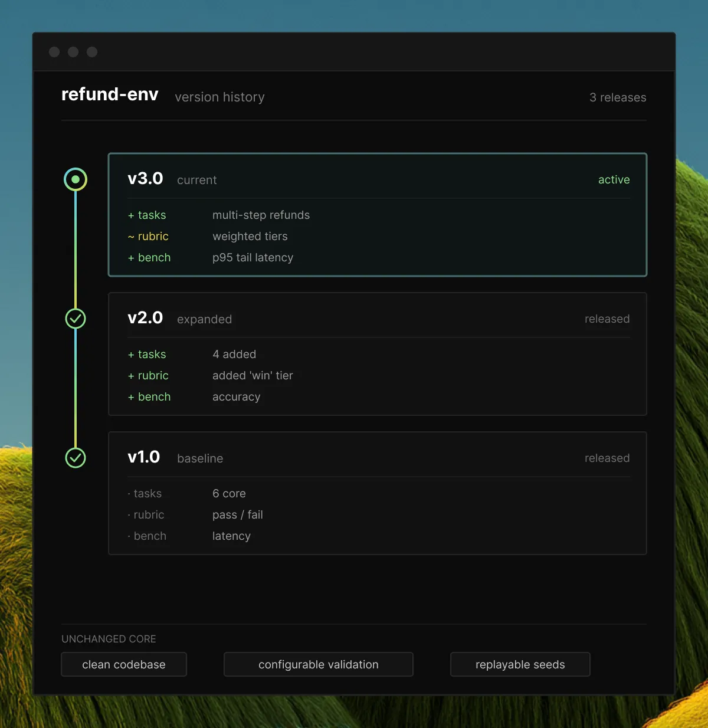This screenshot has width=708, height=728.
Task: Click the 'released' status on v1.0
Action: [607, 458]
